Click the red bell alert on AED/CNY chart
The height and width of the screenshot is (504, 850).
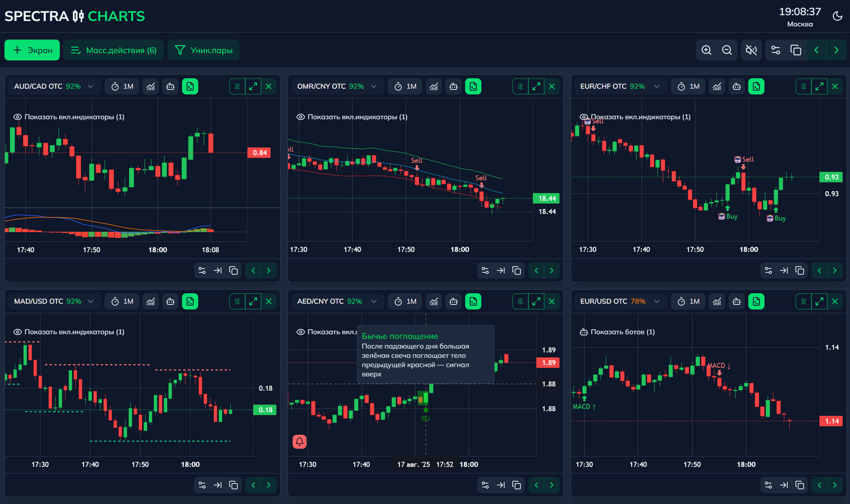[x=299, y=441]
